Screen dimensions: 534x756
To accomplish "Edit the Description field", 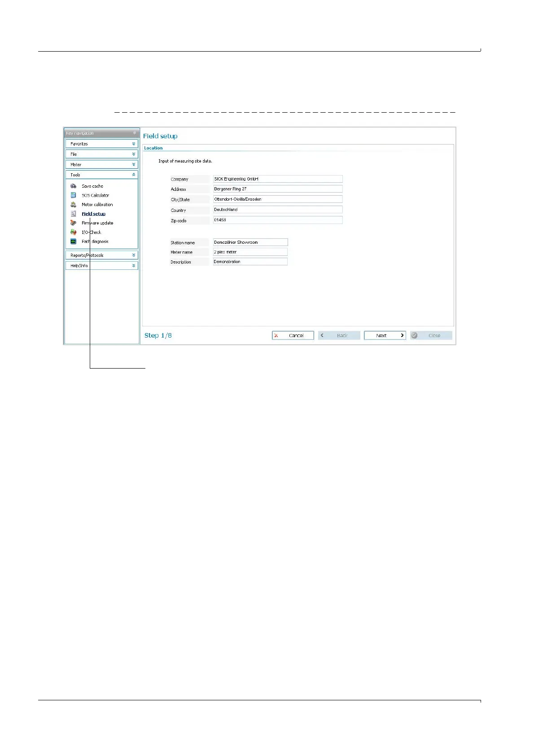I will pyautogui.click(x=250, y=262).
